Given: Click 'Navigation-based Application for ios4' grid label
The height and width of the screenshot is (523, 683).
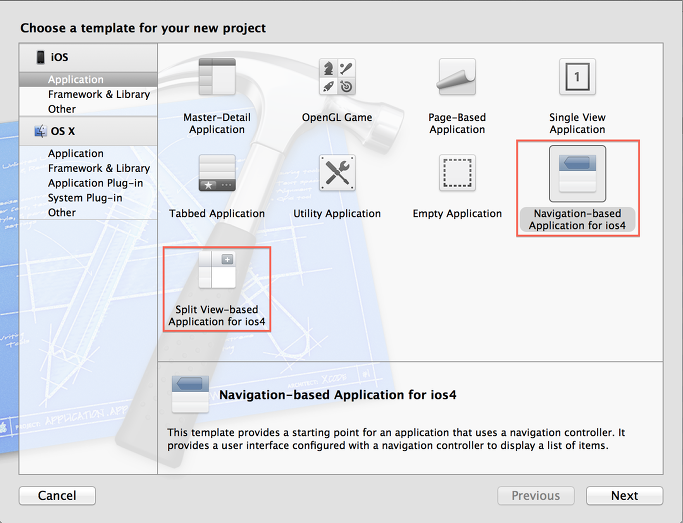Looking at the screenshot, I should [x=577, y=219].
